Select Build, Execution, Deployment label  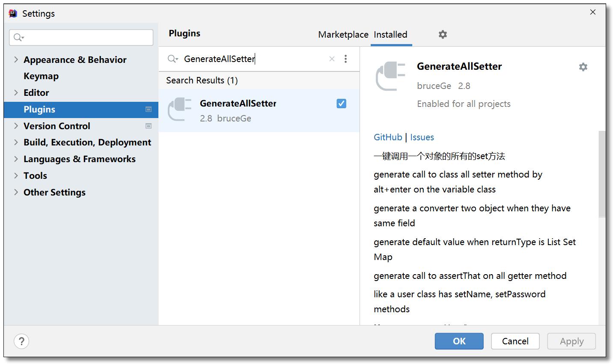click(87, 142)
